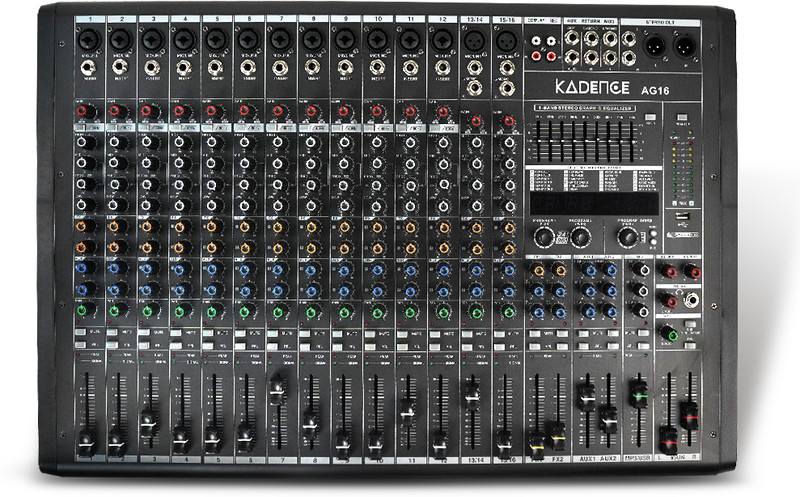Adjust the raised channel 7 fader
The height and width of the screenshot is (497, 800).
tap(277, 390)
